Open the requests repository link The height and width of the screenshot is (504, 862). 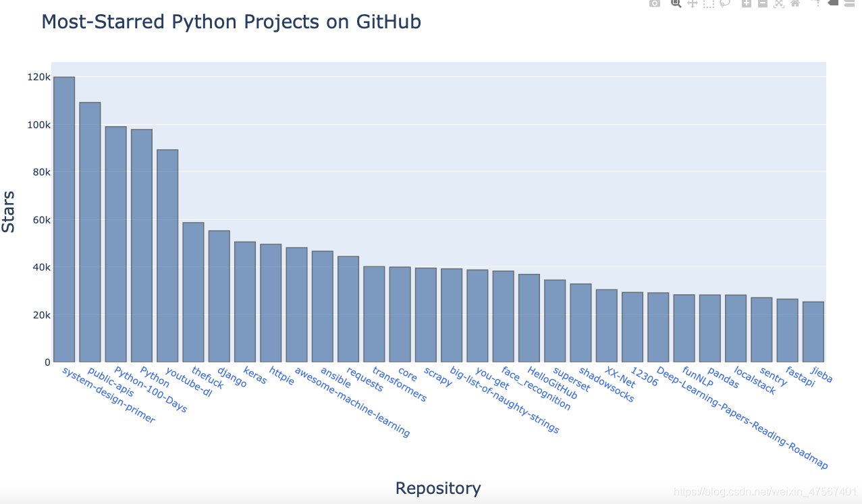tap(365, 379)
